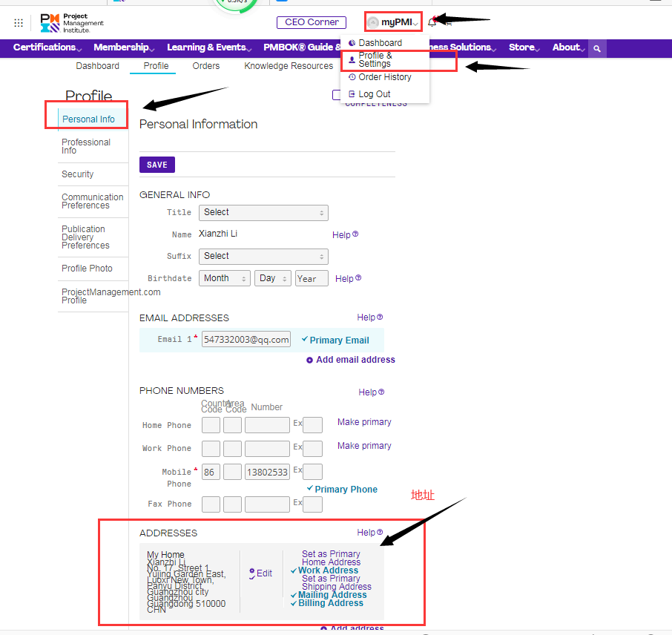Click the Mobile Phone number field

click(267, 472)
